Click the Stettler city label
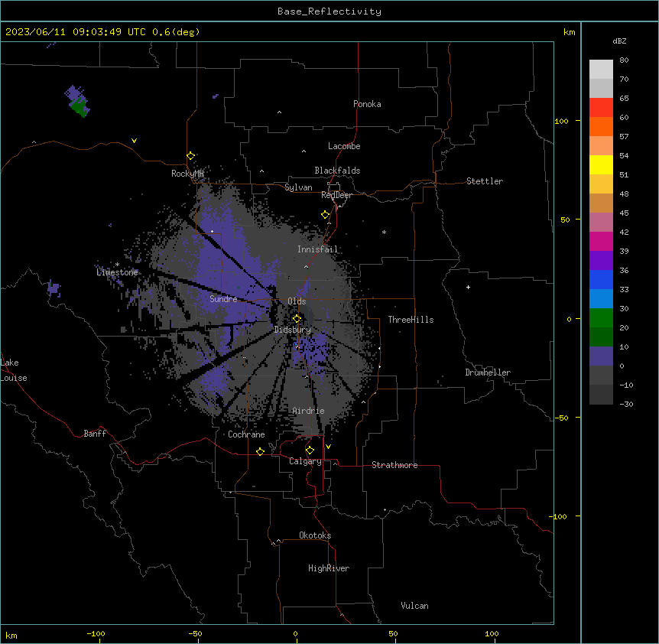659x644 pixels. (x=485, y=181)
